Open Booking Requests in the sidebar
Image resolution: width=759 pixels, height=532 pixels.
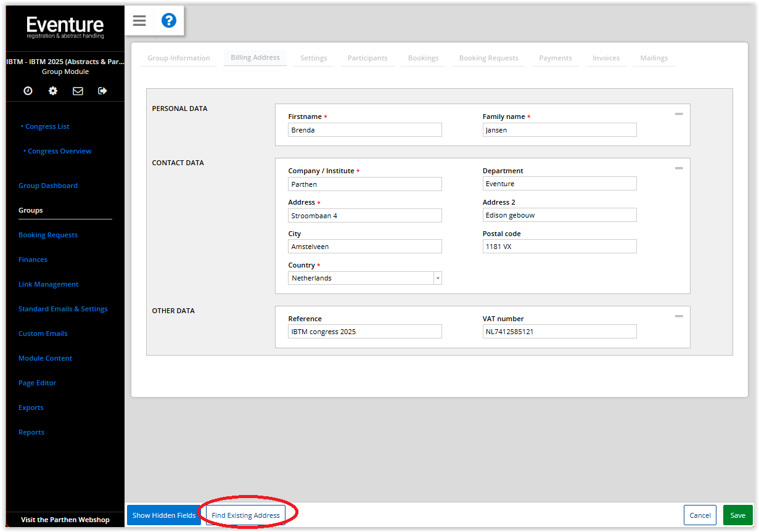point(48,235)
